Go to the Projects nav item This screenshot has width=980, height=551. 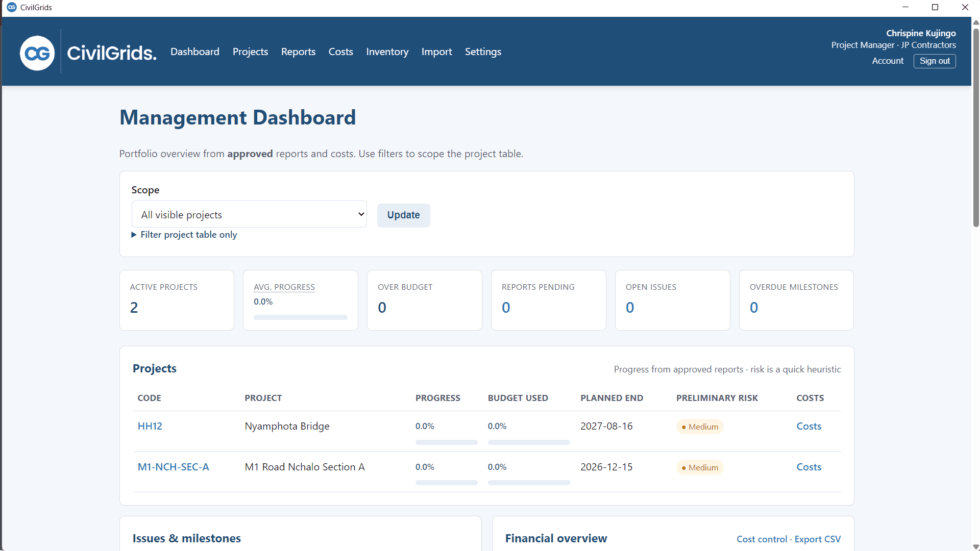pos(250,52)
